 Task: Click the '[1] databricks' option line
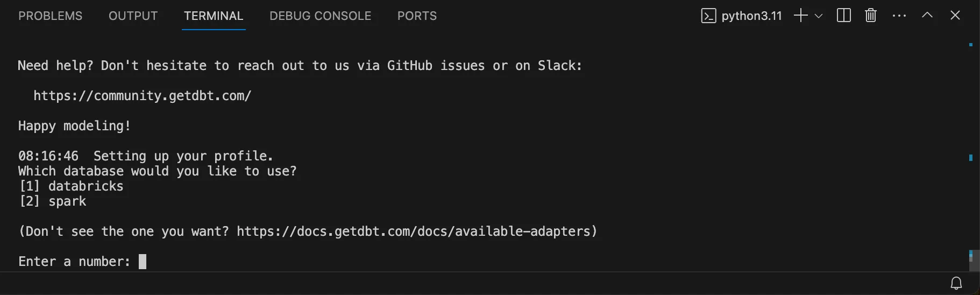(71, 186)
